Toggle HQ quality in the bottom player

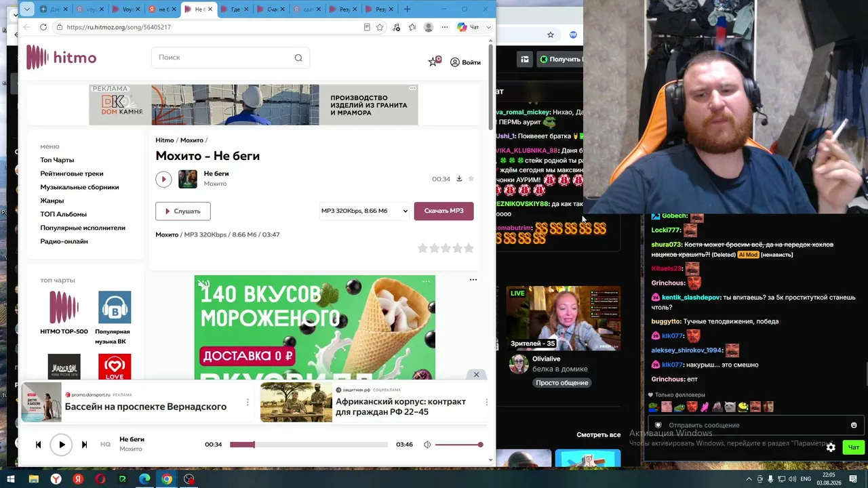(105, 445)
